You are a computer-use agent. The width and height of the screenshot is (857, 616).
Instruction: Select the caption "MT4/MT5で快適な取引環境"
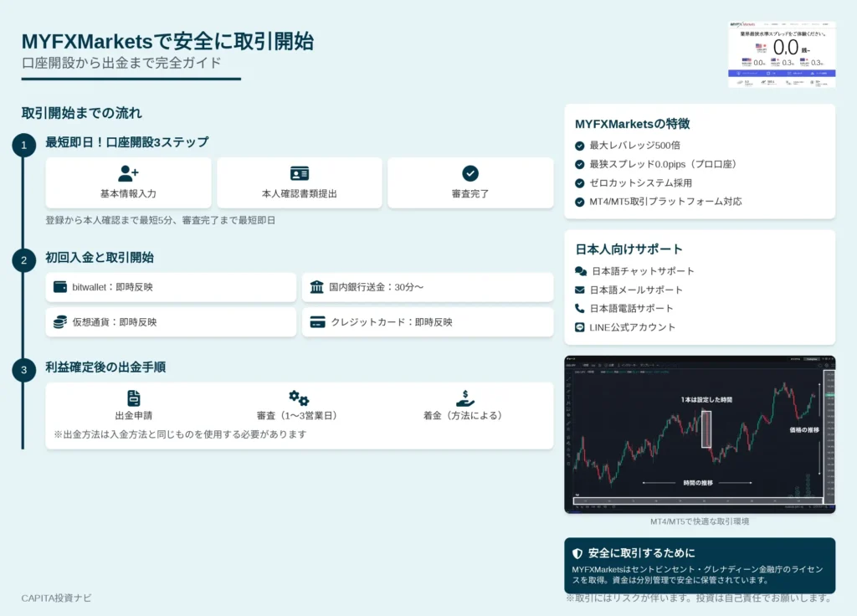[x=700, y=521]
